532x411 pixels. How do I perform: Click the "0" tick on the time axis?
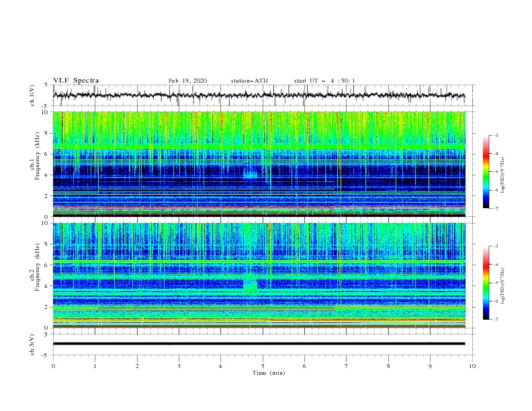[53, 366]
